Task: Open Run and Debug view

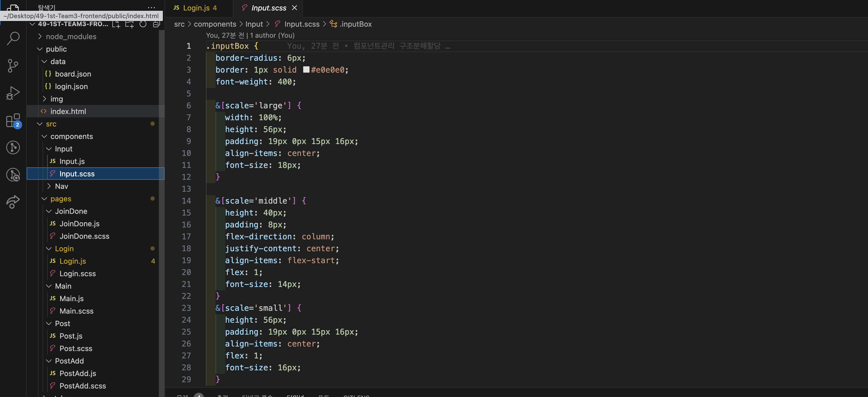Action: click(x=13, y=93)
